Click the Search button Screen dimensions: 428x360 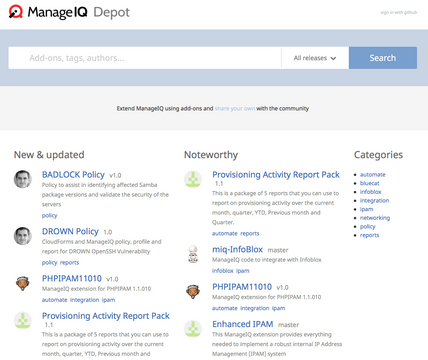pyautogui.click(x=383, y=58)
